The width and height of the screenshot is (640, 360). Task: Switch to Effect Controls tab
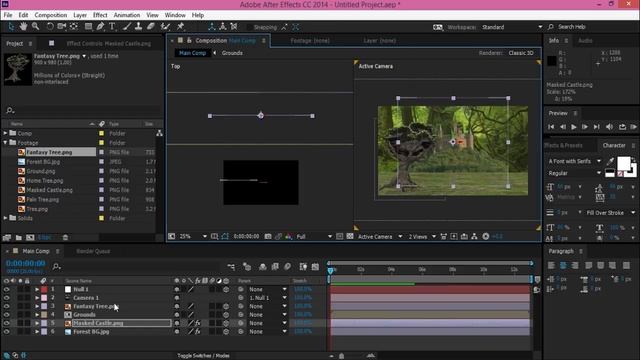pos(109,43)
